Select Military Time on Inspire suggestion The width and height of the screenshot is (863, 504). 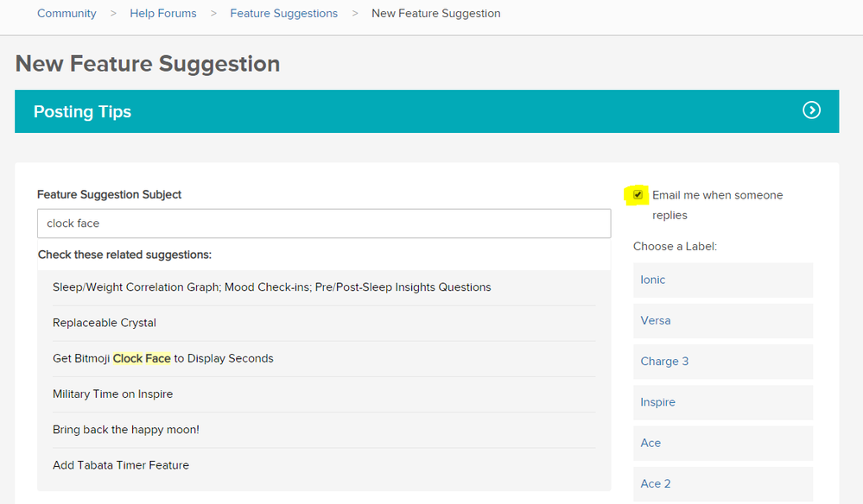pyautogui.click(x=112, y=394)
